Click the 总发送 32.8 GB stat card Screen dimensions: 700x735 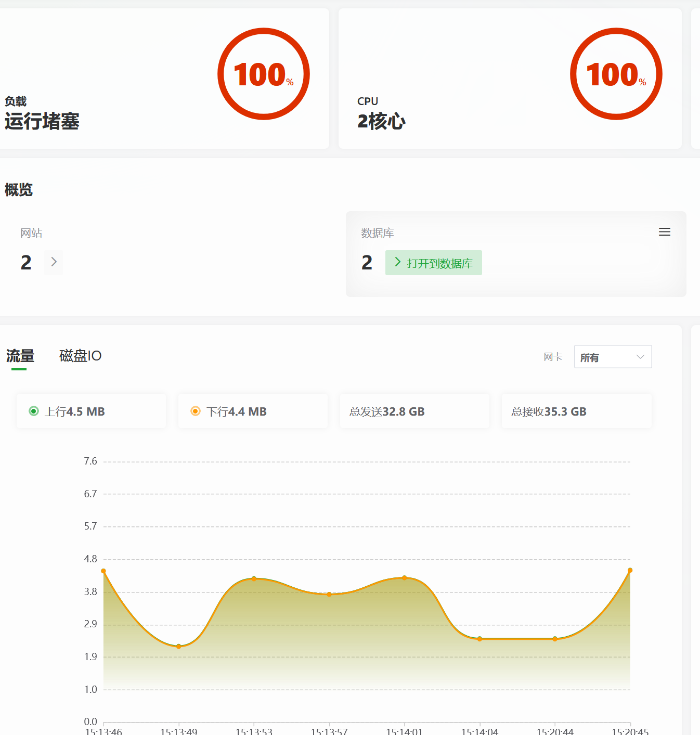(414, 411)
